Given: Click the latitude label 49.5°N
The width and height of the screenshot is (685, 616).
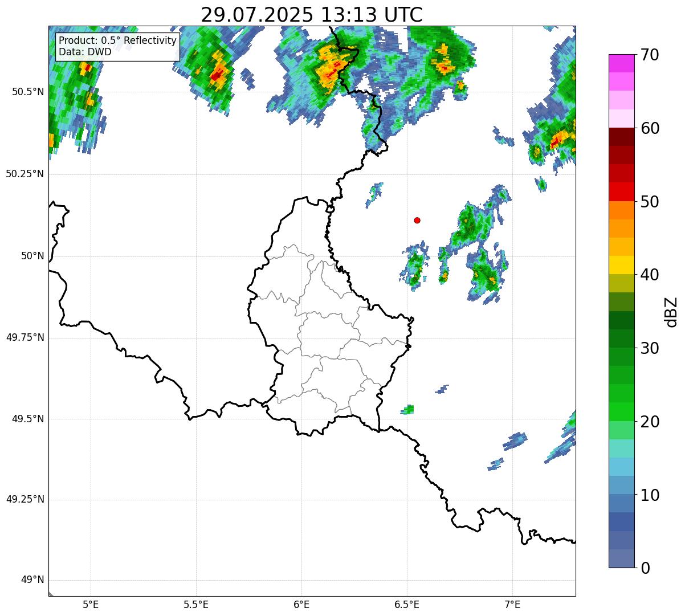Looking at the screenshot, I should click(x=28, y=419).
